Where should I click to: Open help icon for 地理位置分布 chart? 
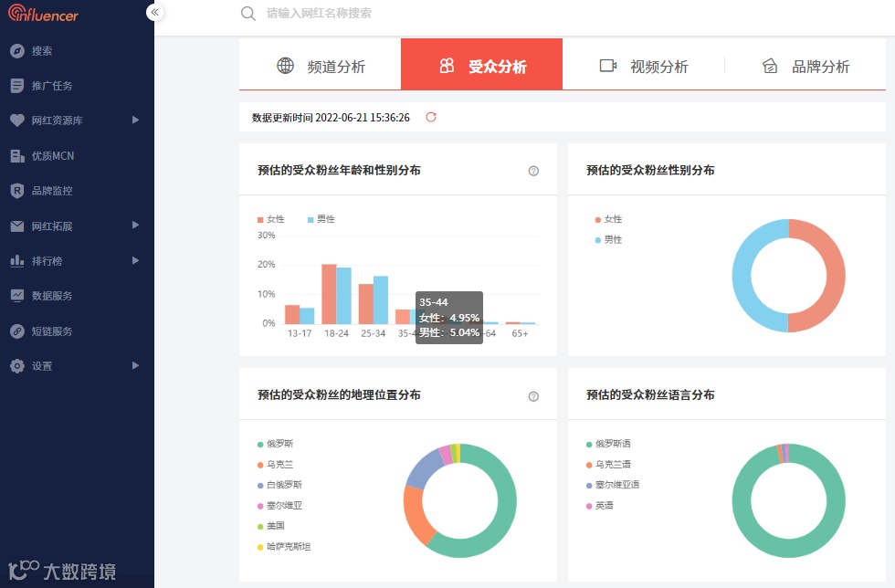533,396
